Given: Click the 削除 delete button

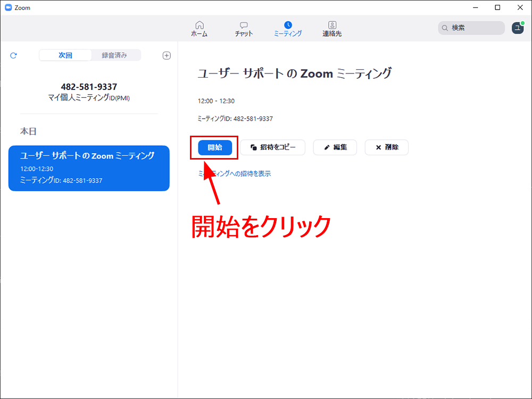Looking at the screenshot, I should tap(386, 147).
